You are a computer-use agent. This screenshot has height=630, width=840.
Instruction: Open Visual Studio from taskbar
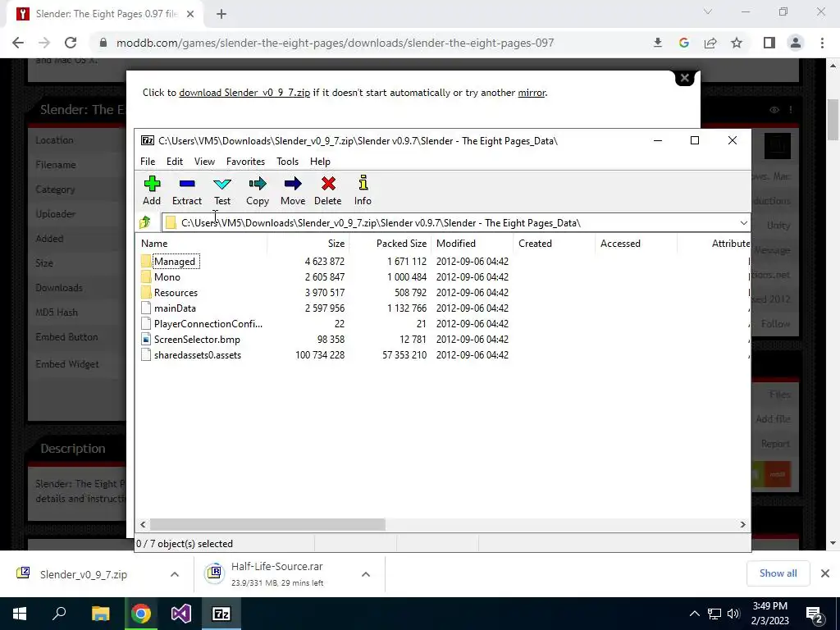(181, 614)
